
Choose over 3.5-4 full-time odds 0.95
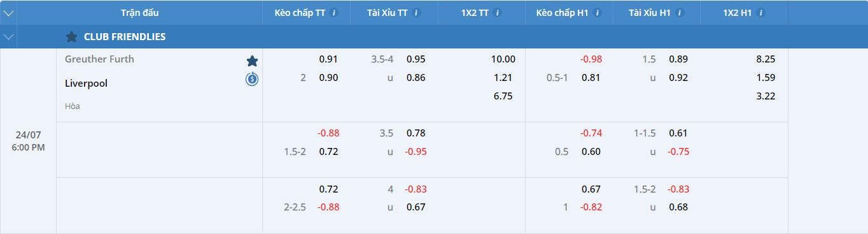416,59
